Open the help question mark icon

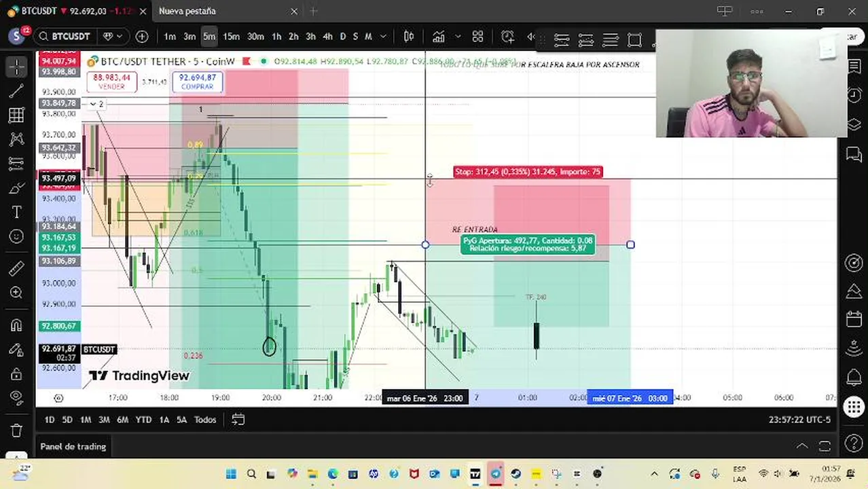click(x=854, y=444)
